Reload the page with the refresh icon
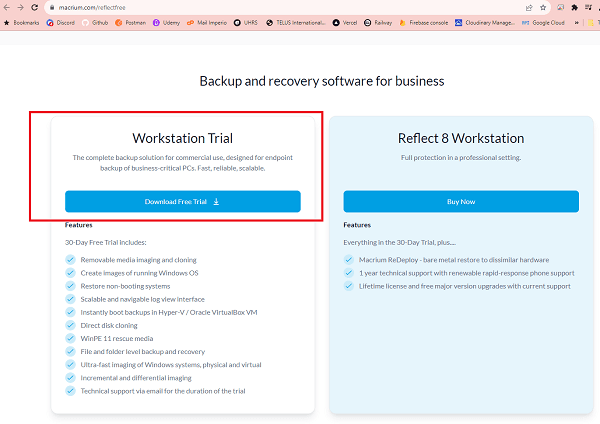The width and height of the screenshot is (600, 424). (34, 7)
